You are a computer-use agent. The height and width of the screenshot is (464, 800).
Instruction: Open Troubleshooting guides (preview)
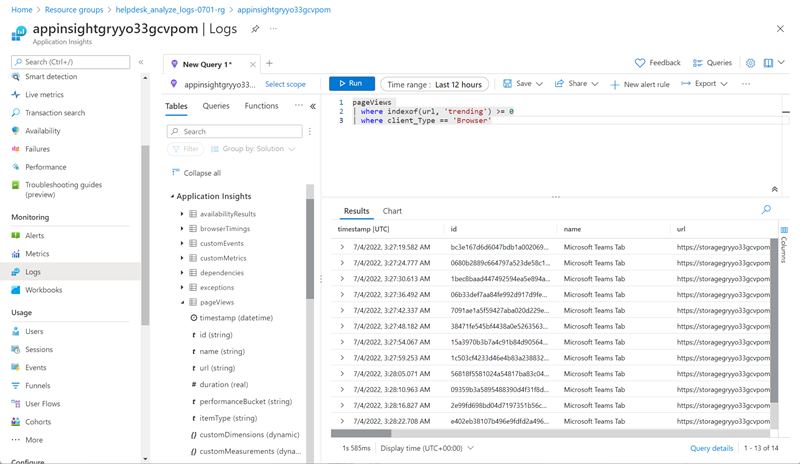point(64,189)
